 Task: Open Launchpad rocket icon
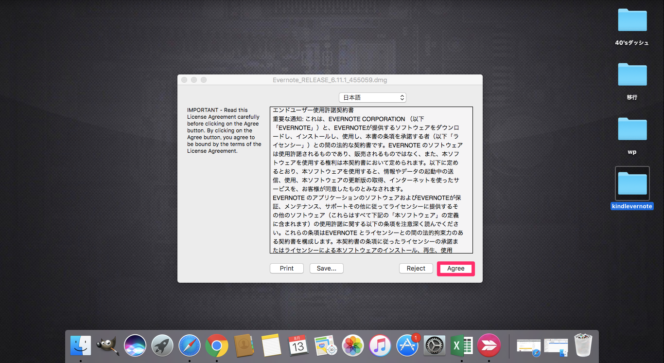tap(162, 345)
